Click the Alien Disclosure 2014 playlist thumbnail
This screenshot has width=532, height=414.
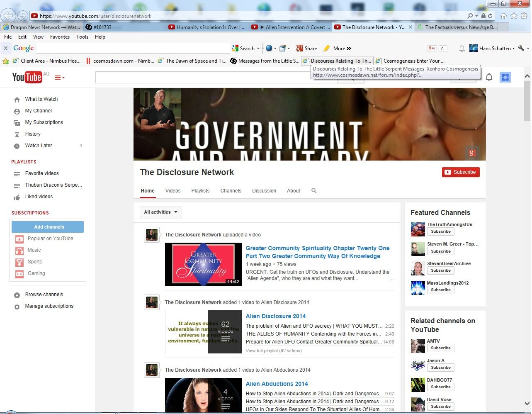pyautogui.click(x=203, y=332)
